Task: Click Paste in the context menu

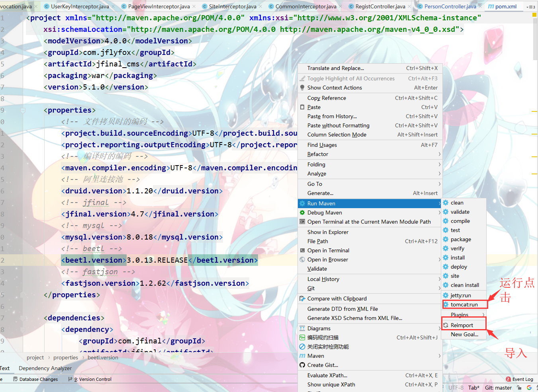Action: 370,107
